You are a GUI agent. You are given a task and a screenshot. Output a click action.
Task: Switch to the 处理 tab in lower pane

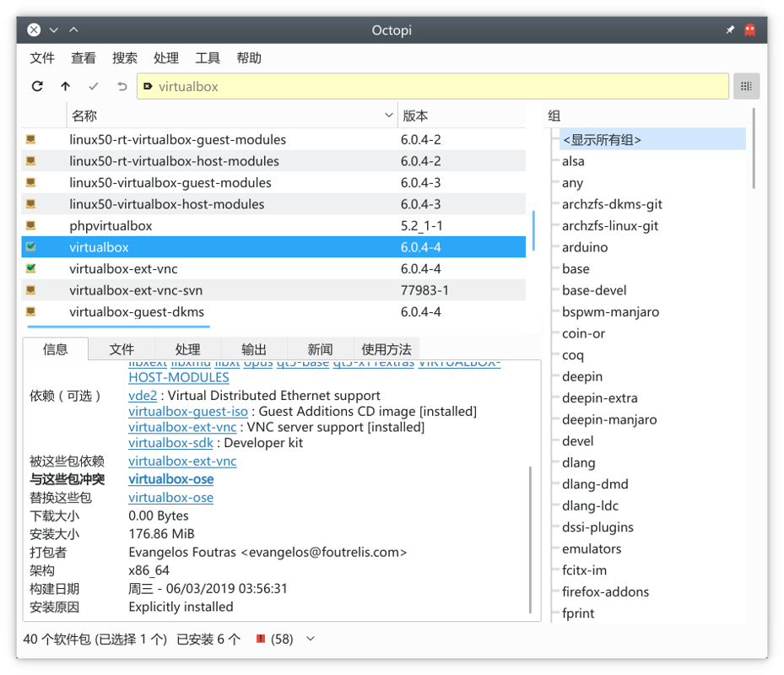point(188,349)
